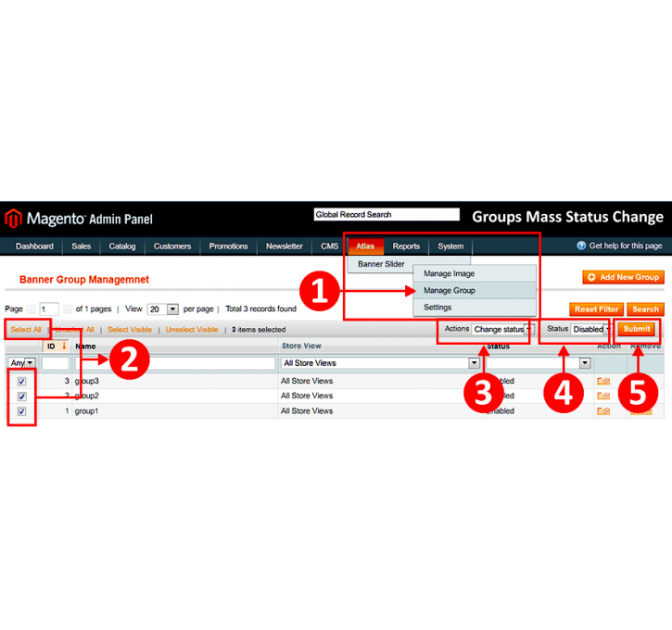
Task: Open the Any selection filter dropdown
Action: (22, 363)
